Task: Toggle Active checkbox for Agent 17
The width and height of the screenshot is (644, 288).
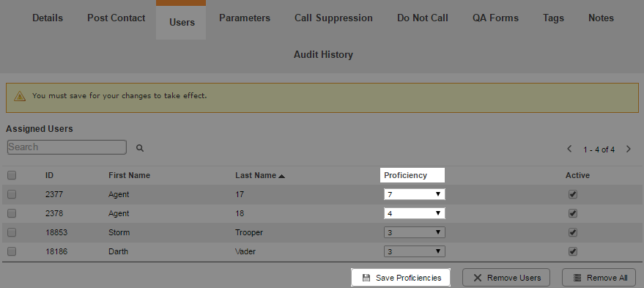Action: pos(573,194)
